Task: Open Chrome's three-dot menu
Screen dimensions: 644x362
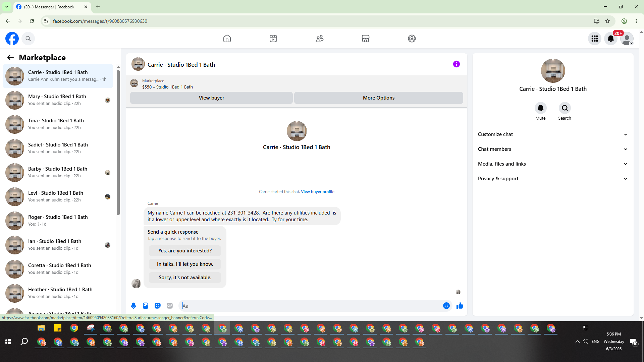Action: pos(636,21)
